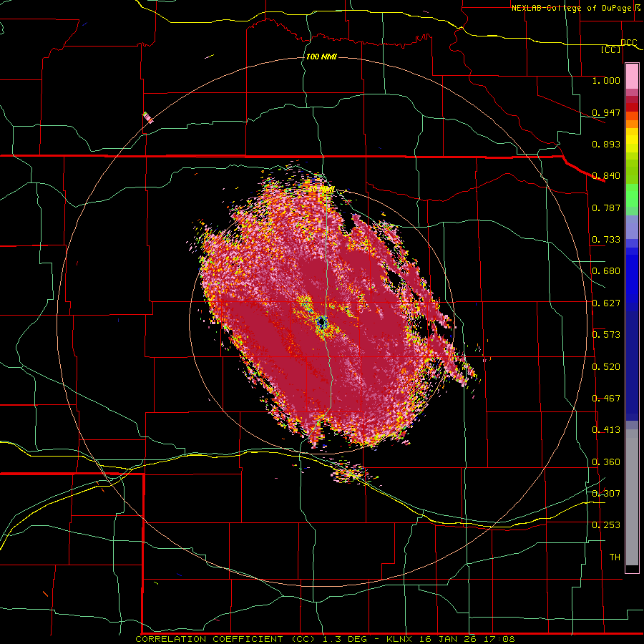
Task: Click the TH label on the color scale
Action: [615, 557]
